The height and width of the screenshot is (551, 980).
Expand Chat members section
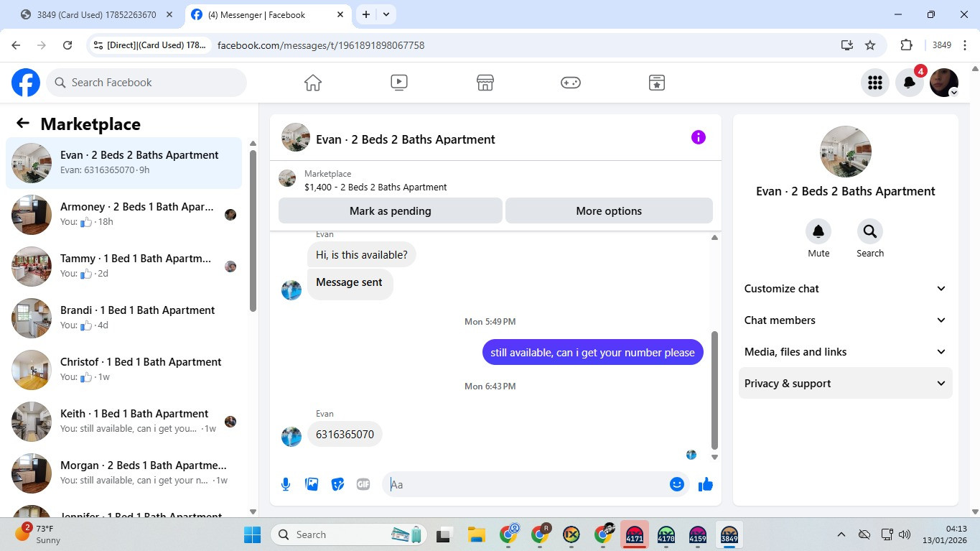point(846,320)
